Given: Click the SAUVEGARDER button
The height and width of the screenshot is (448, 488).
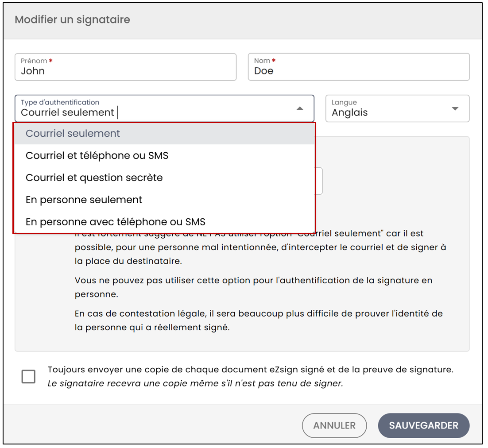Looking at the screenshot, I should [x=424, y=425].
